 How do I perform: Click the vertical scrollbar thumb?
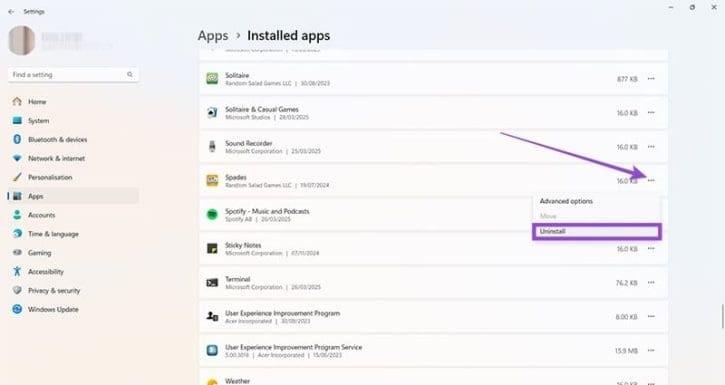click(x=723, y=316)
